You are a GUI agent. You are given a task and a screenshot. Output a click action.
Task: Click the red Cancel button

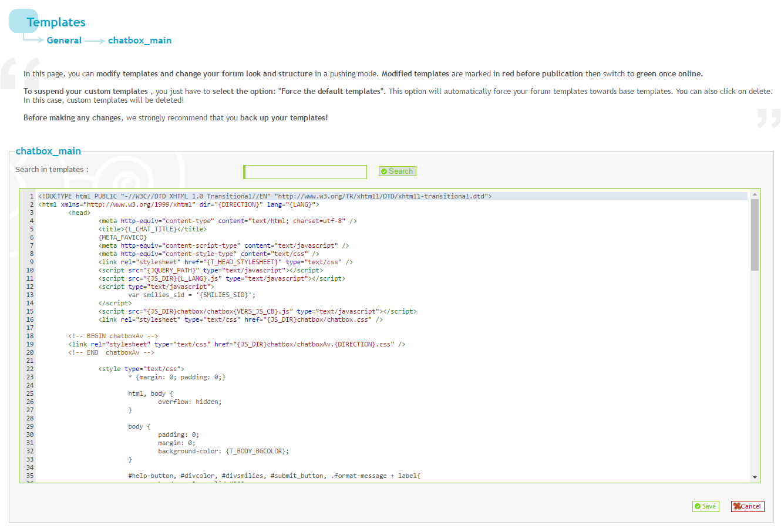[x=748, y=506]
